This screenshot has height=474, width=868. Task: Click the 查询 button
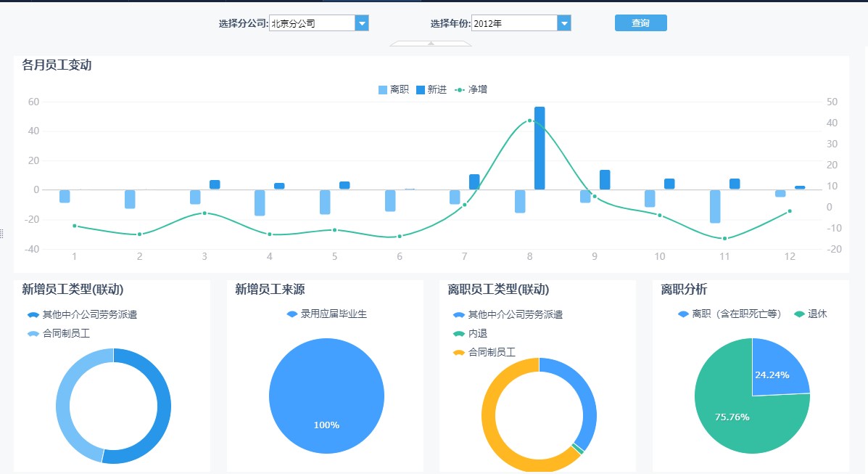tap(640, 23)
